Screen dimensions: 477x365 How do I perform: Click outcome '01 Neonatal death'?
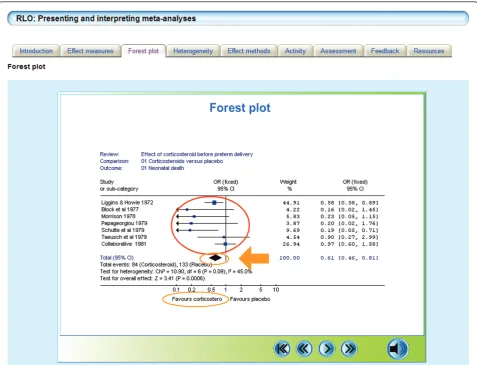pyautogui.click(x=162, y=168)
